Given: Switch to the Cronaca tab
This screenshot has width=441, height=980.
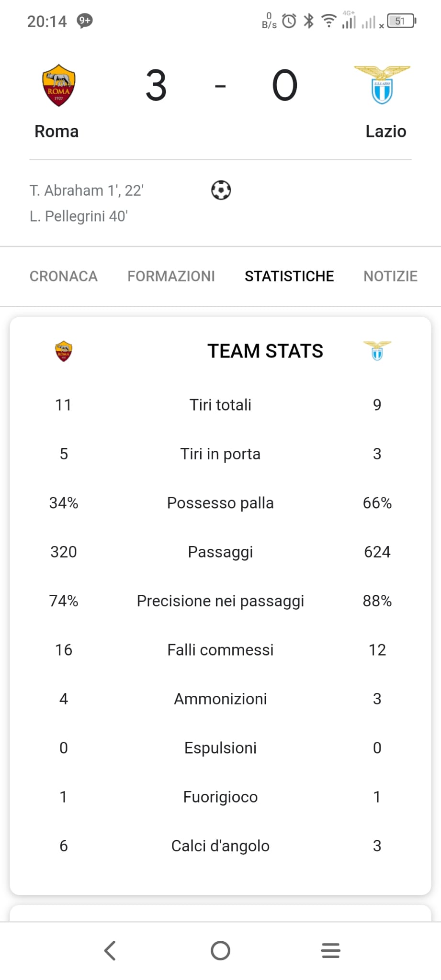Looking at the screenshot, I should click(64, 276).
